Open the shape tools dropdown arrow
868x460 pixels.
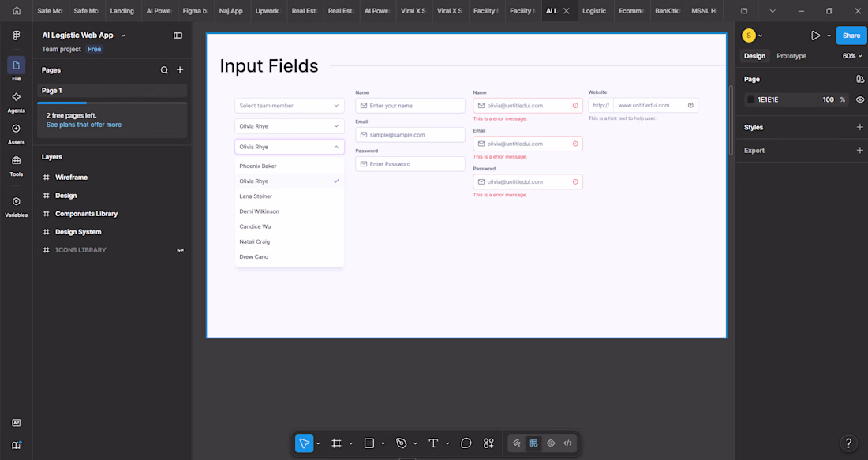pyautogui.click(x=383, y=443)
